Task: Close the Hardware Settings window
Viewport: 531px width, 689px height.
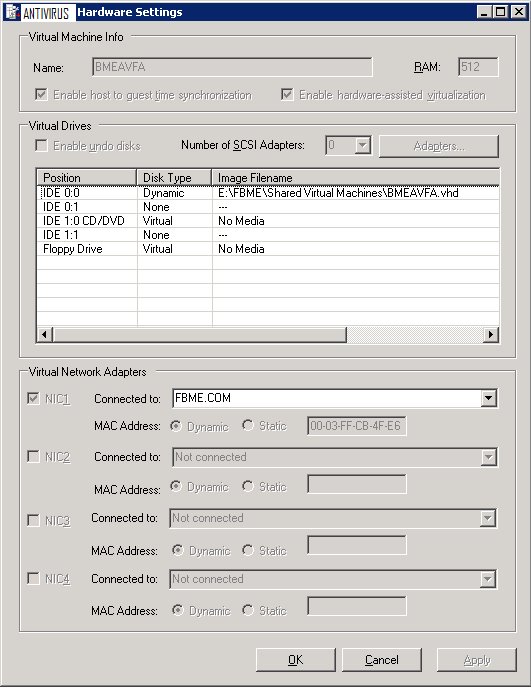Action: click(x=519, y=12)
